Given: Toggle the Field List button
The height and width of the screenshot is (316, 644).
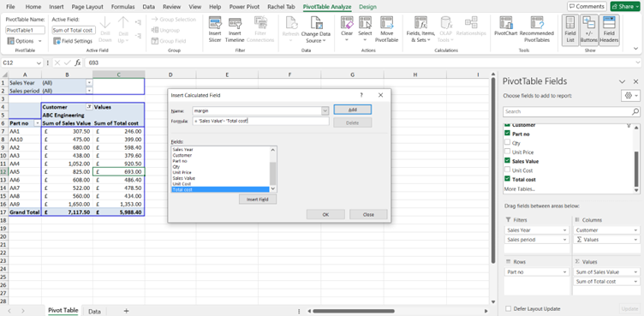Looking at the screenshot, I should click(570, 30).
